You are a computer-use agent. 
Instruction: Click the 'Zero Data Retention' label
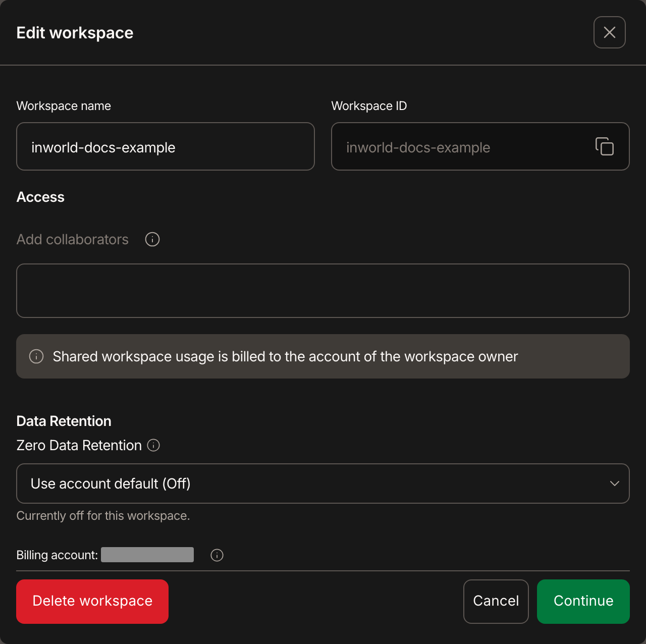[x=79, y=445]
